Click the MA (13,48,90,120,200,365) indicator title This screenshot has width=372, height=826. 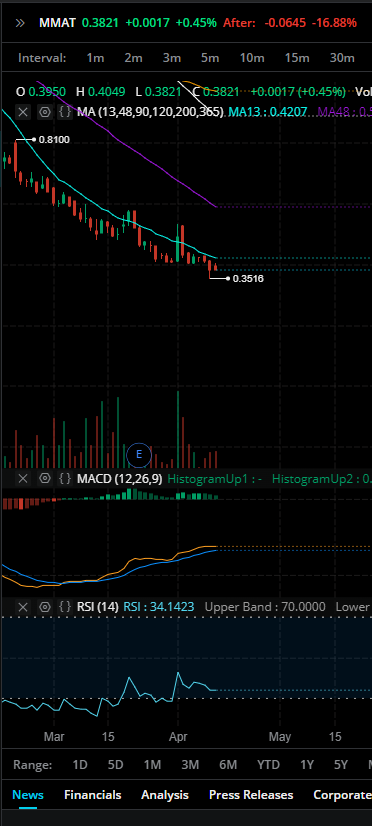150,112
